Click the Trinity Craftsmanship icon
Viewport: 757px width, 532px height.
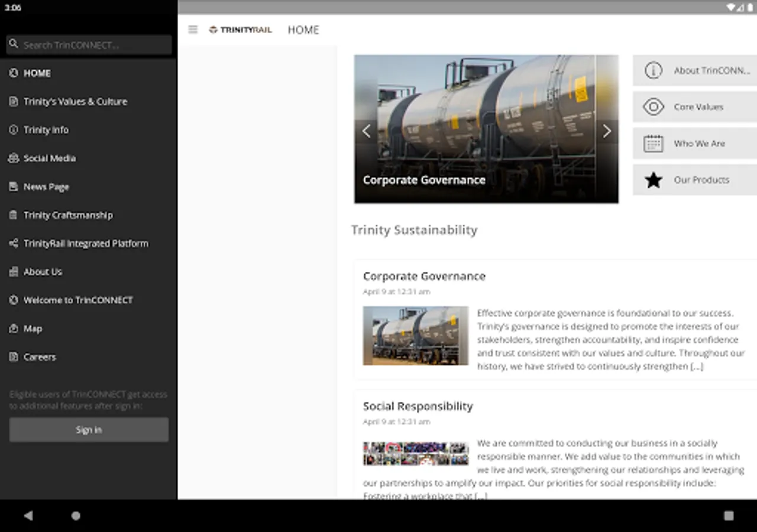pyautogui.click(x=14, y=215)
